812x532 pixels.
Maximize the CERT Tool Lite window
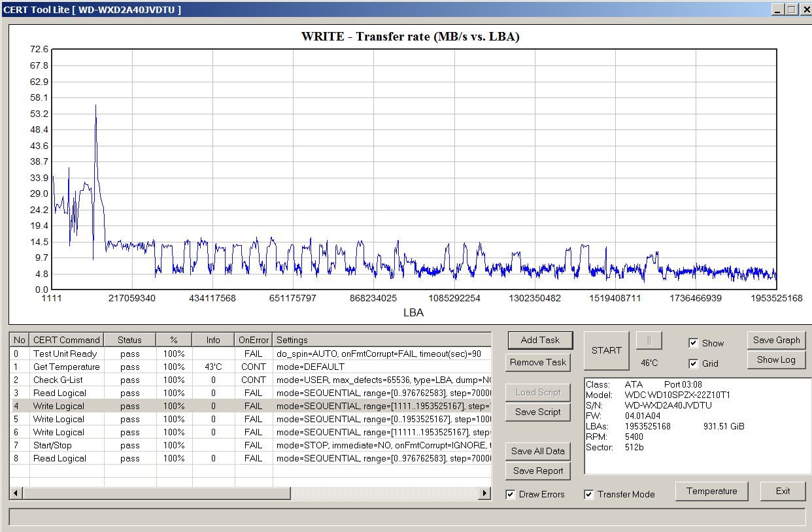point(790,9)
